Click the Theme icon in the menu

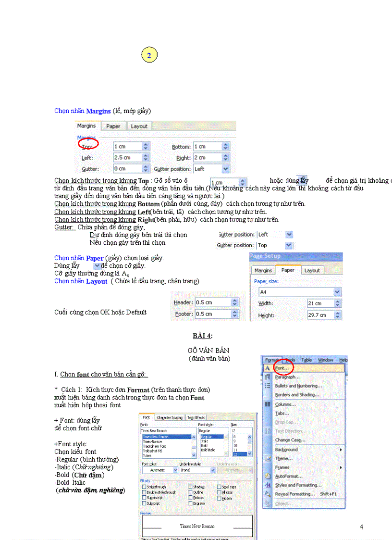(x=268, y=458)
